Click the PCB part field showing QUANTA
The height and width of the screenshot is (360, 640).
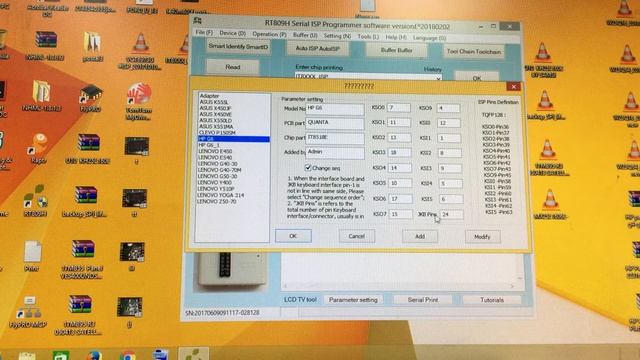tap(335, 123)
